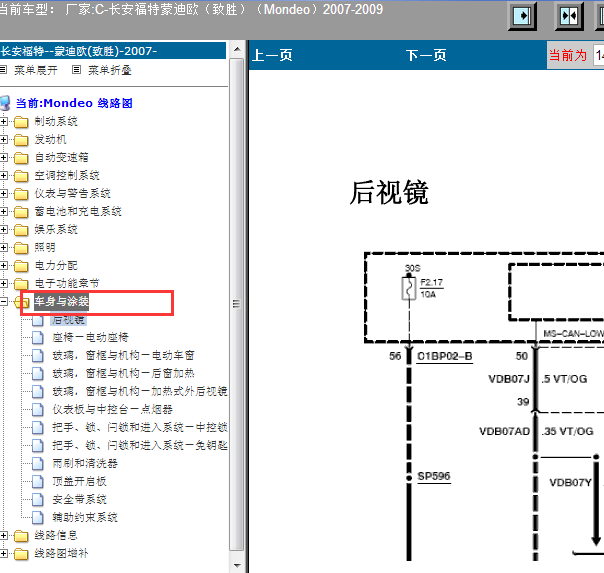604x573 pixels.
Task: Click the current page number input field
Action: (599, 55)
